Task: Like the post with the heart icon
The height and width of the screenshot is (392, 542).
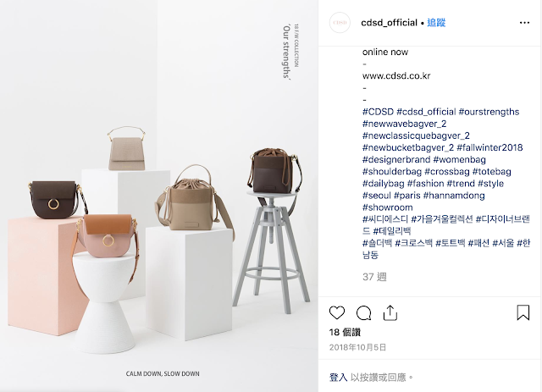Action: click(x=337, y=313)
